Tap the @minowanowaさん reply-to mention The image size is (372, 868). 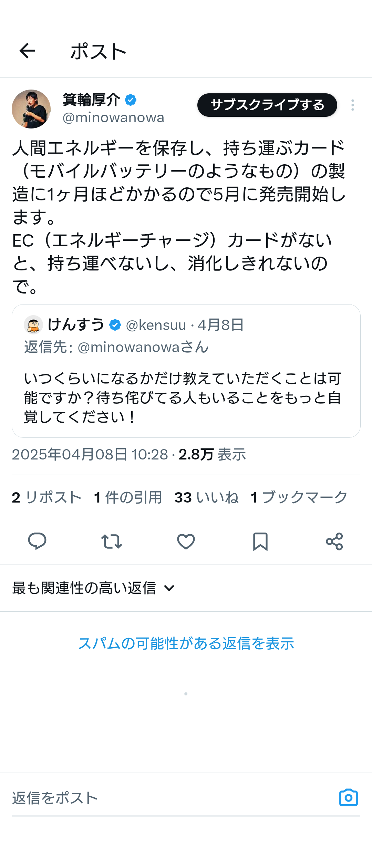143,347
